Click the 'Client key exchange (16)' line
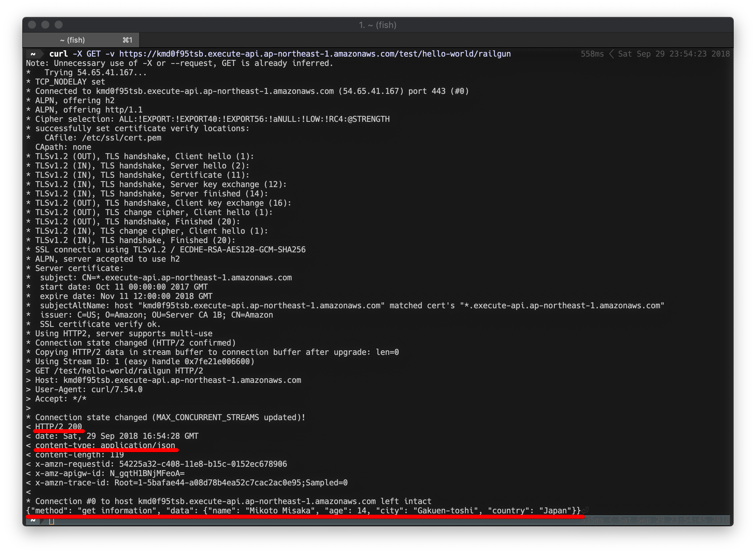This screenshot has width=756, height=554. pyautogui.click(x=159, y=203)
